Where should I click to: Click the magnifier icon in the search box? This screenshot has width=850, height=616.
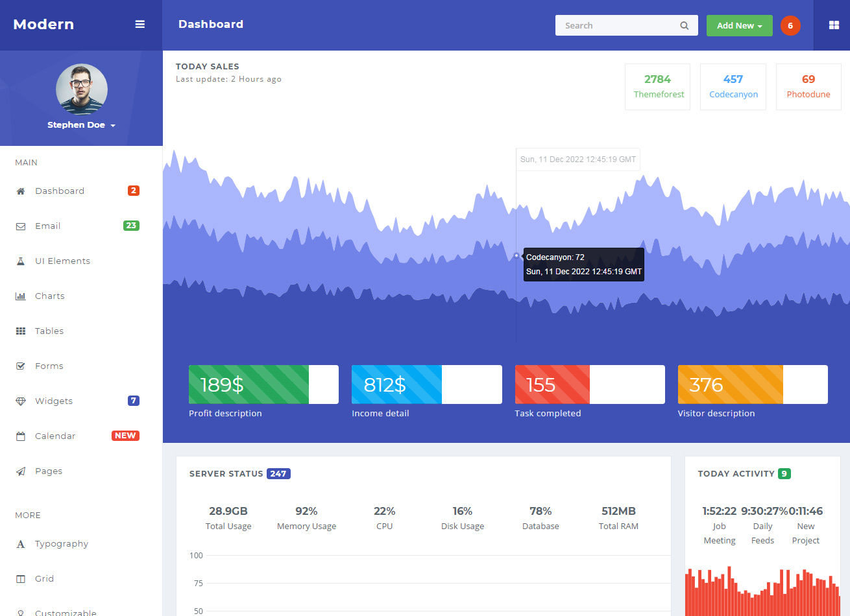click(x=684, y=26)
